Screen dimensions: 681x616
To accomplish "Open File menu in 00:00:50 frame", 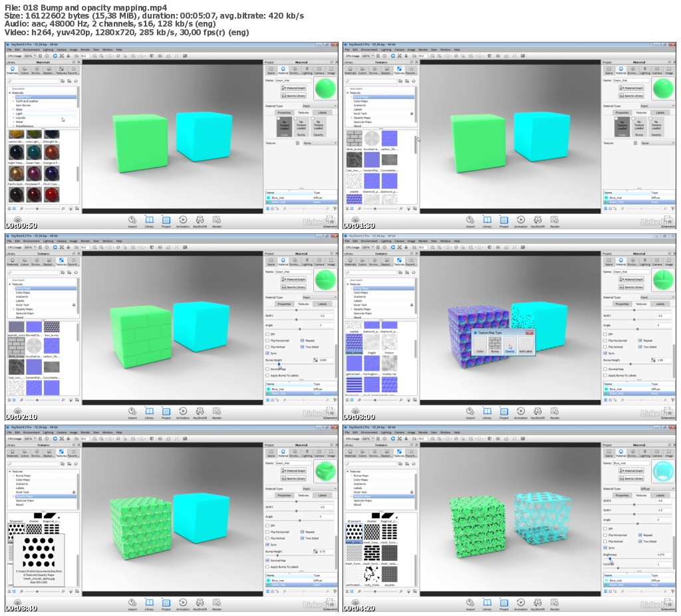I will (x=9, y=50).
